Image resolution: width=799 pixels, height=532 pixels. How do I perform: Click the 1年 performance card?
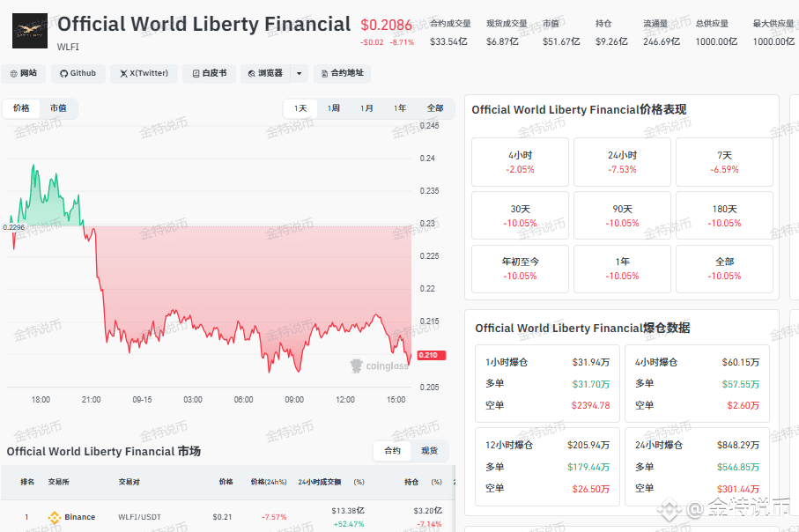tap(622, 269)
